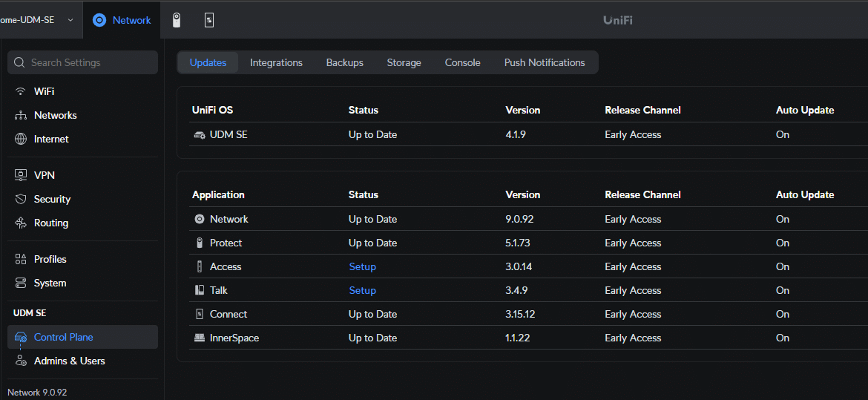Open the Connect app icon in top bar
The height and width of the screenshot is (400, 868).
(209, 21)
